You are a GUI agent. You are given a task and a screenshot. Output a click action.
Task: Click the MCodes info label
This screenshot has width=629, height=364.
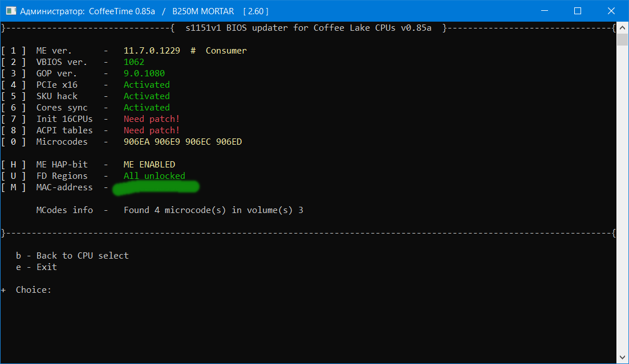(64, 210)
